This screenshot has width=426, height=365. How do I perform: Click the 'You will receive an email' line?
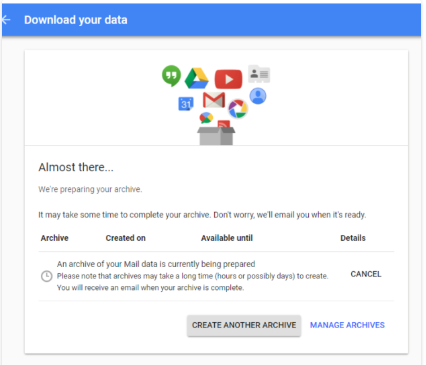point(150,288)
